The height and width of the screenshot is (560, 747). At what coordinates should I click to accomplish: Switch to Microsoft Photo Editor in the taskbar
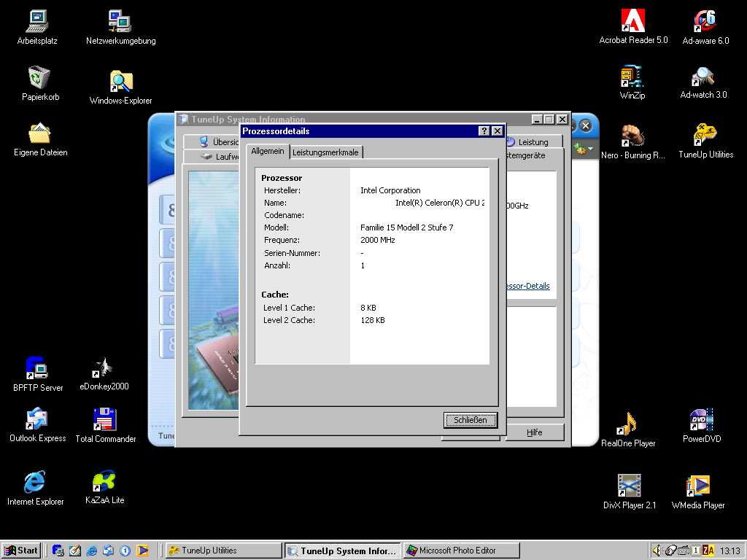pyautogui.click(x=461, y=551)
